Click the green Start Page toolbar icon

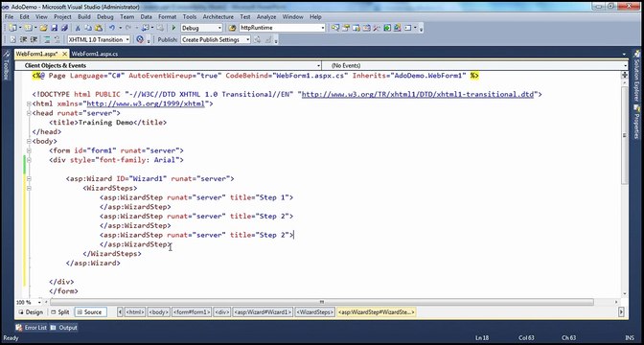(x=387, y=28)
